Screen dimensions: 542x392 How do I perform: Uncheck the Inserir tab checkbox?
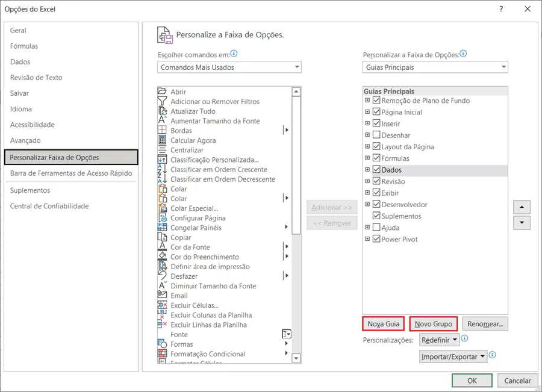point(376,123)
